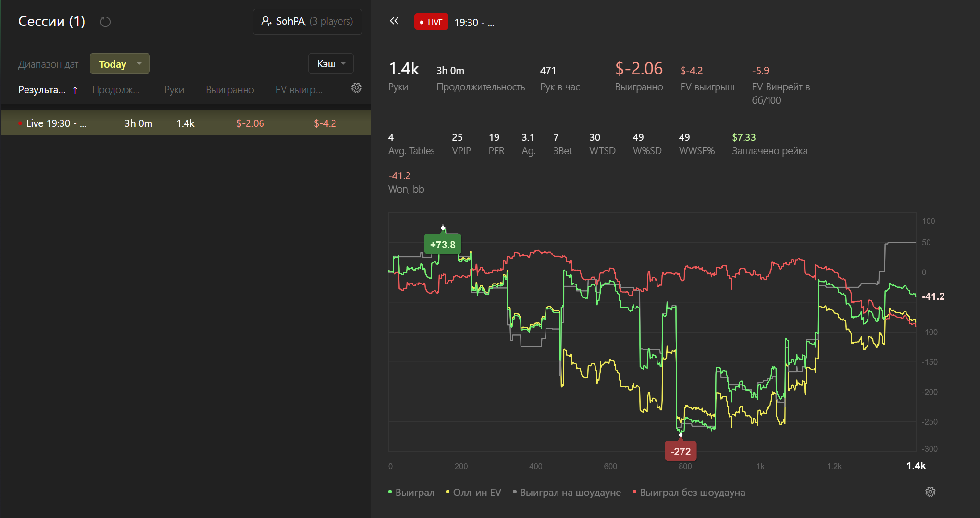This screenshot has height=518, width=980.
Task: Sort by the Руки column header
Action: pos(174,90)
